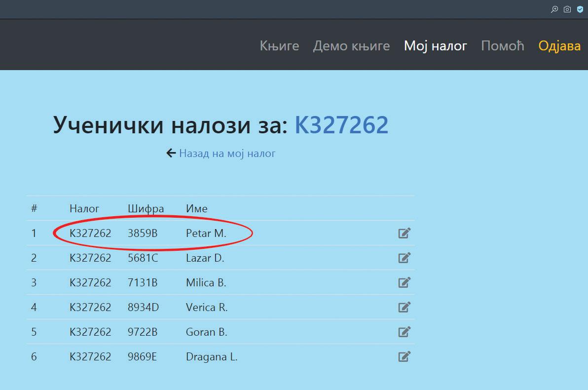This screenshot has height=390, width=588.
Task: Select password 3859B in row 1
Action: coord(143,234)
